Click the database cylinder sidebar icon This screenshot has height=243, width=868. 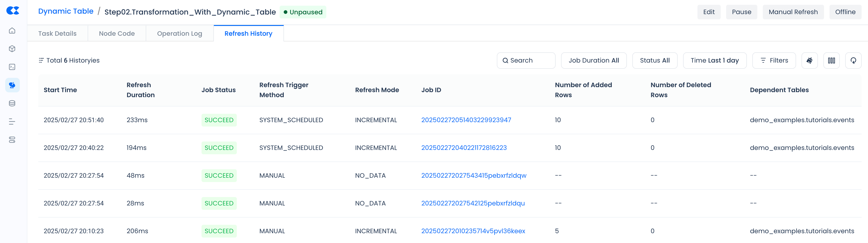click(12, 103)
